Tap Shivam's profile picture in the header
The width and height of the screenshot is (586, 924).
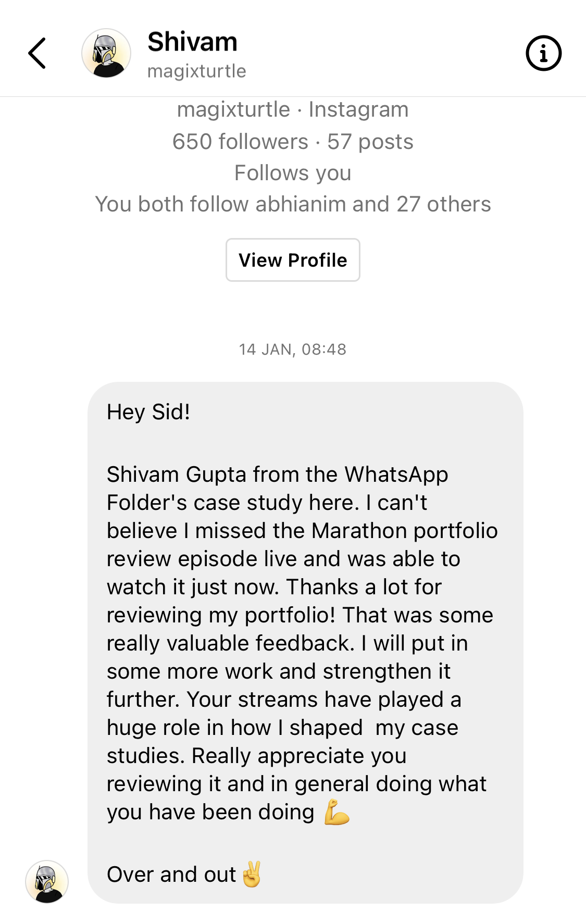click(106, 53)
